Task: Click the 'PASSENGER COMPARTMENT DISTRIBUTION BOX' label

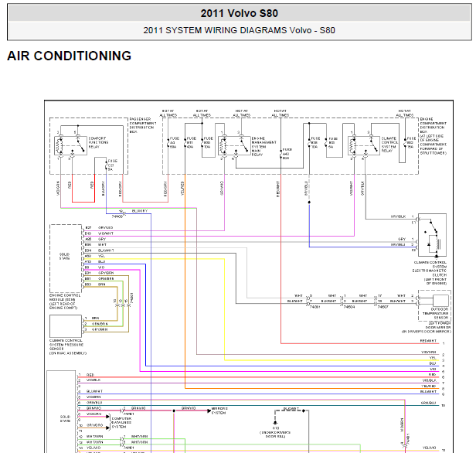Action: (143, 125)
